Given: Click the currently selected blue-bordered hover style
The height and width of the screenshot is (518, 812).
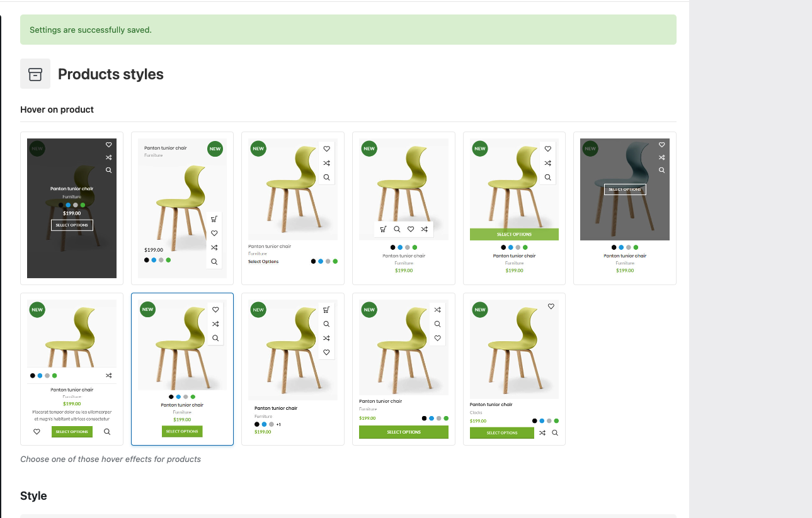Looking at the screenshot, I should (x=182, y=369).
